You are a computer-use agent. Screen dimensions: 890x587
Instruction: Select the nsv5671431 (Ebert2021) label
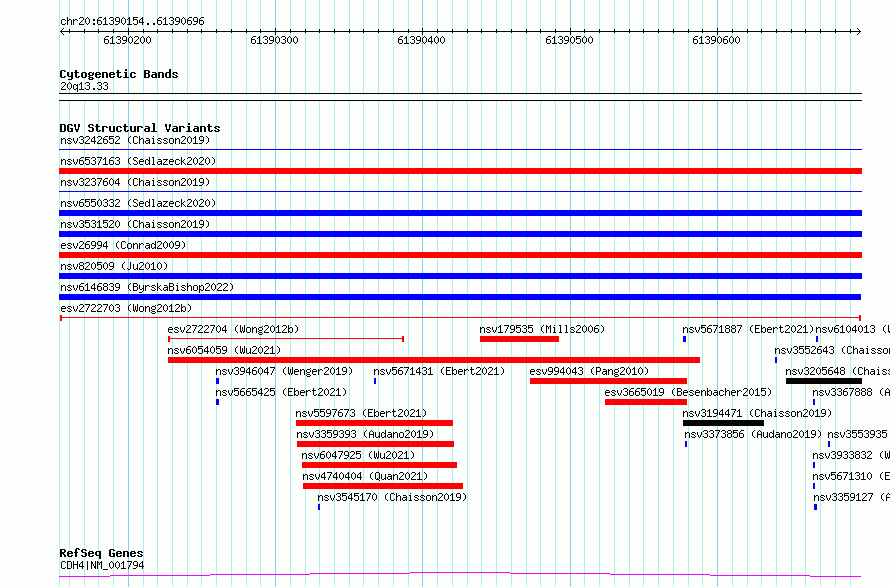[439, 371]
